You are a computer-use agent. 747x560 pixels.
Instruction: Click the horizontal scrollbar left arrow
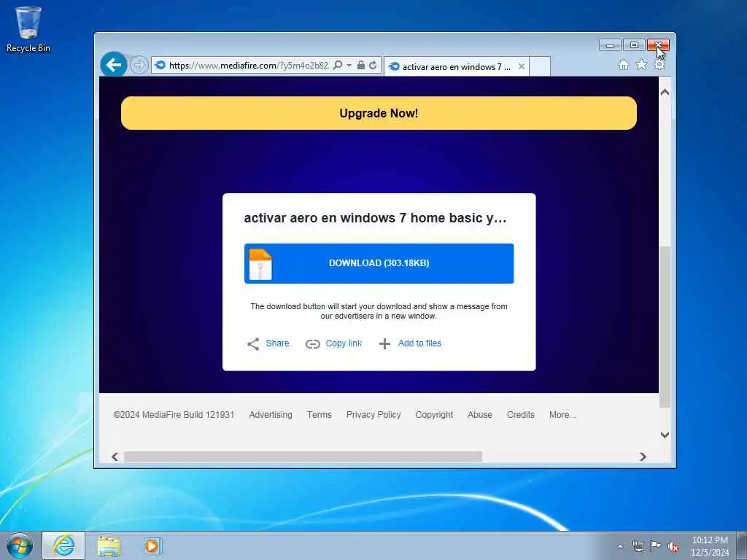tap(115, 456)
